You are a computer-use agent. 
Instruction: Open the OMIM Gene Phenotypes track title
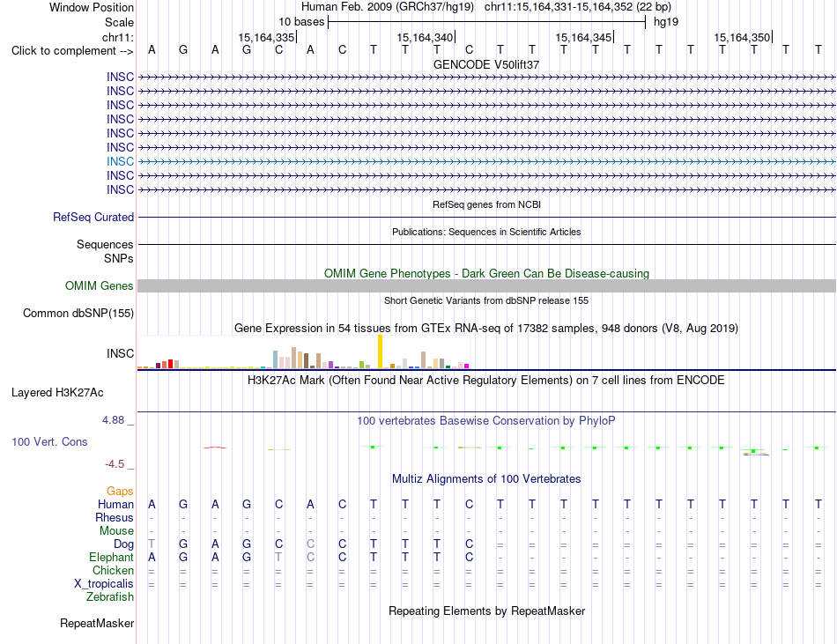[486, 274]
